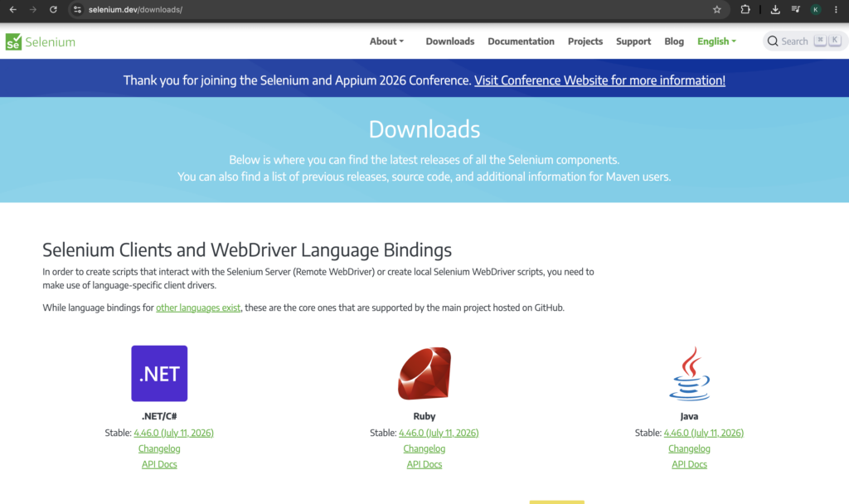Select Support in the navigation bar
The height and width of the screenshot is (504, 849).
633,41
